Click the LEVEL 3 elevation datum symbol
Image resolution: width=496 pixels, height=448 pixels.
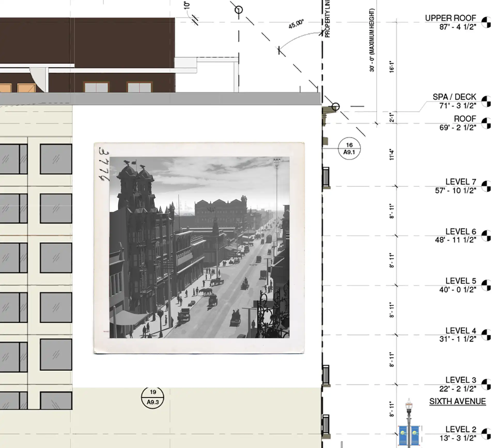(x=486, y=384)
